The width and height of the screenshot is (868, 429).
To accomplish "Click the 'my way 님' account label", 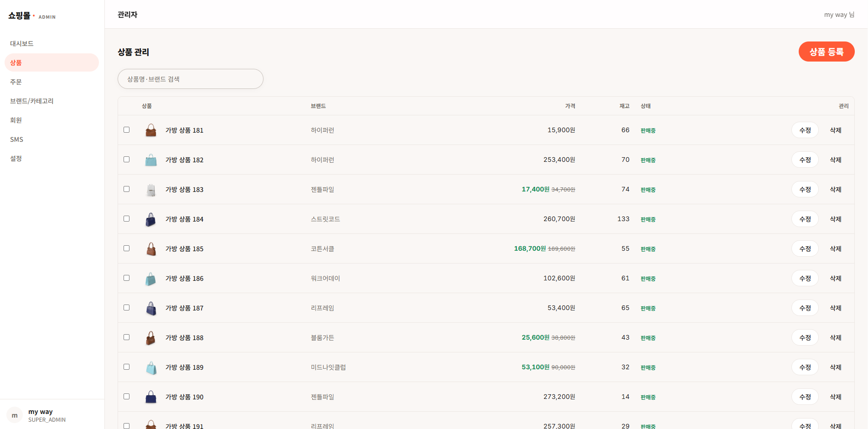I will (x=839, y=15).
